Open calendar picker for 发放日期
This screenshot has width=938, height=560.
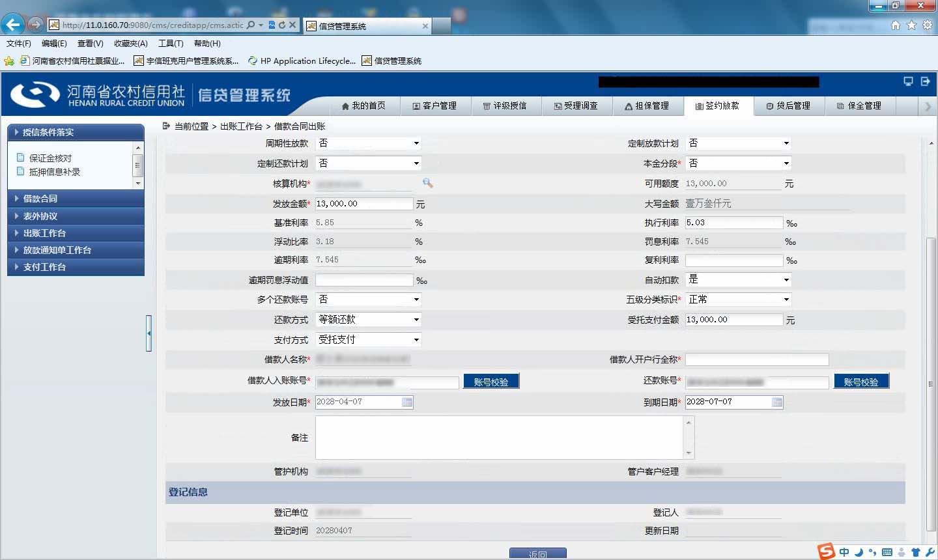tap(407, 402)
